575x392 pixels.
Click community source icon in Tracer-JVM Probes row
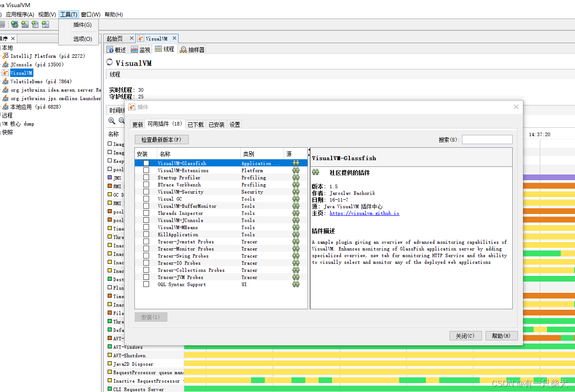pos(296,277)
